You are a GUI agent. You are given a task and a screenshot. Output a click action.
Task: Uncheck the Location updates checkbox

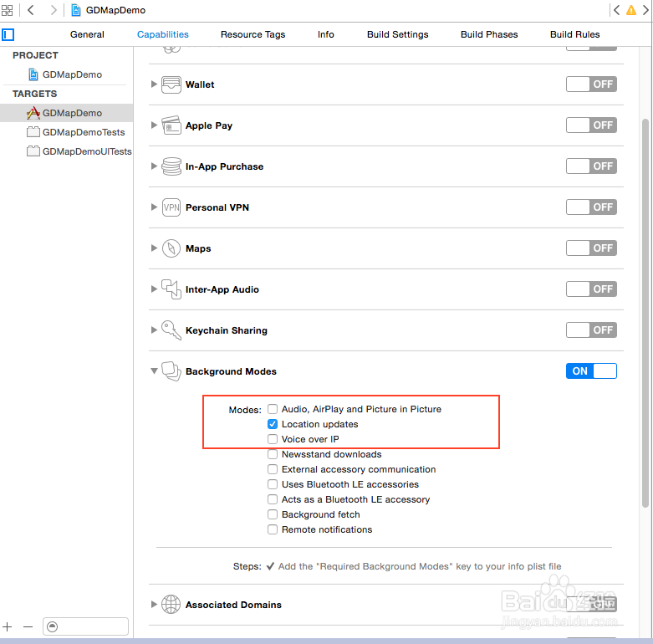click(x=273, y=424)
